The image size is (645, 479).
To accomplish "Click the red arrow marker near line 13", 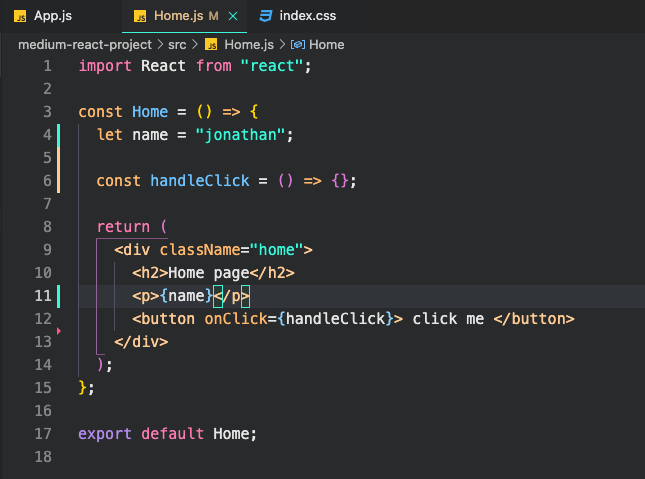I will click(59, 330).
